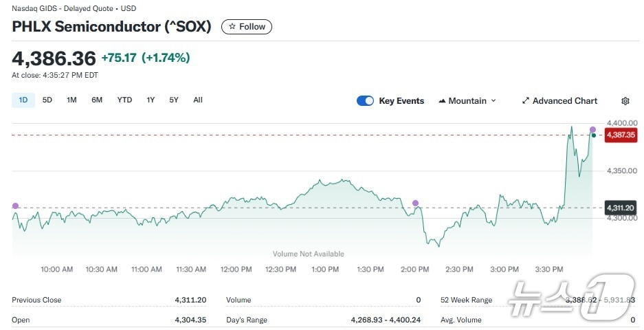Select the 6M time range
This screenshot has height=330, width=644.
click(x=97, y=100)
